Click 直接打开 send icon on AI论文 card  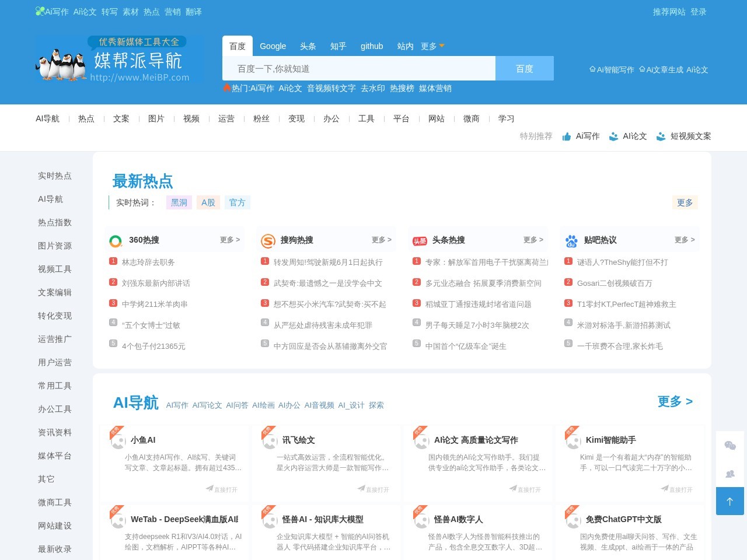click(513, 489)
